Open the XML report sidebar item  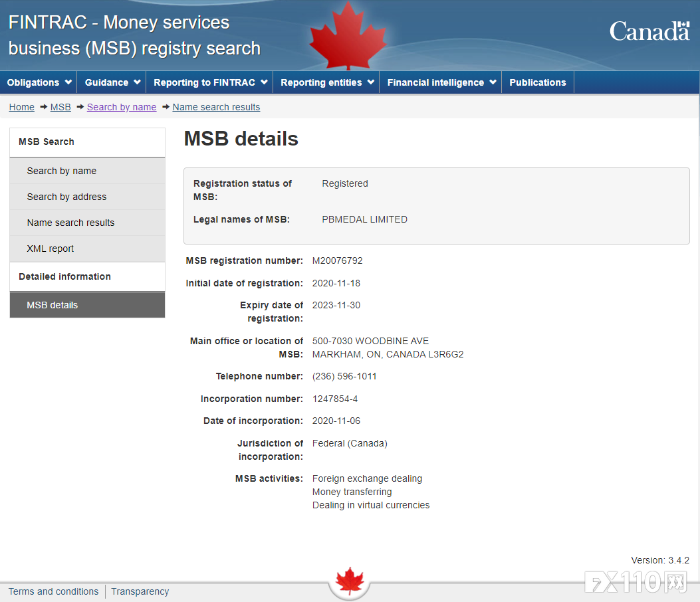(51, 249)
